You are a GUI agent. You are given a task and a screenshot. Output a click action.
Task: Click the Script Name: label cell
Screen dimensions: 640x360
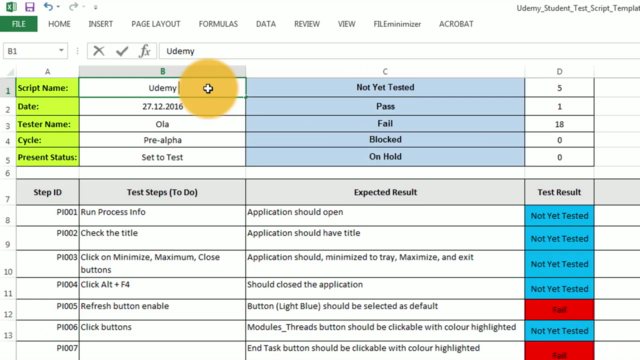pos(47,88)
